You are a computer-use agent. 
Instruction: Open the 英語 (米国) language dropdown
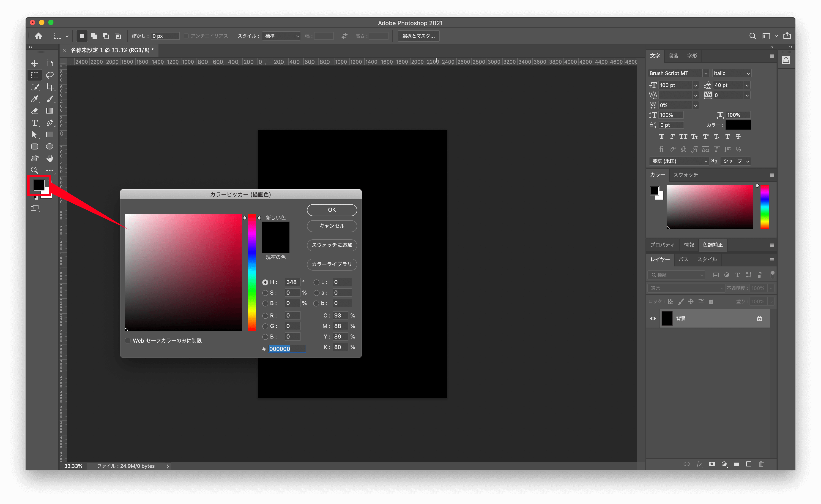pos(679,161)
